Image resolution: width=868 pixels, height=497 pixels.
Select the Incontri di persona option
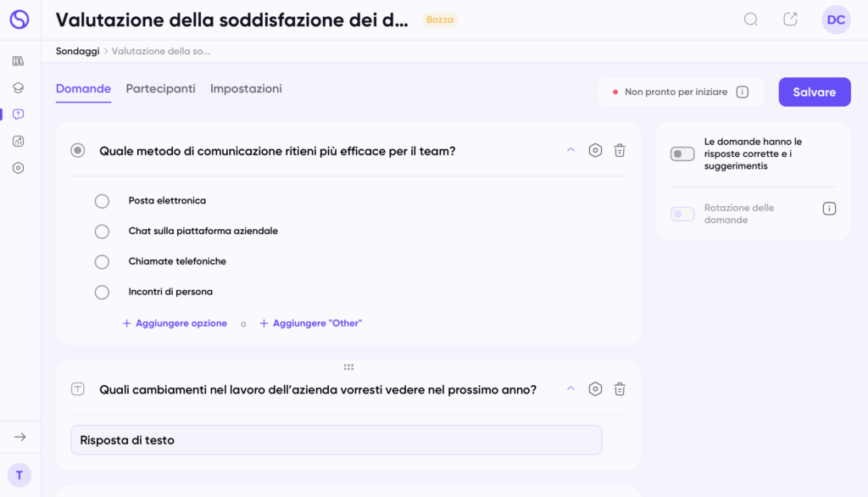tap(102, 292)
